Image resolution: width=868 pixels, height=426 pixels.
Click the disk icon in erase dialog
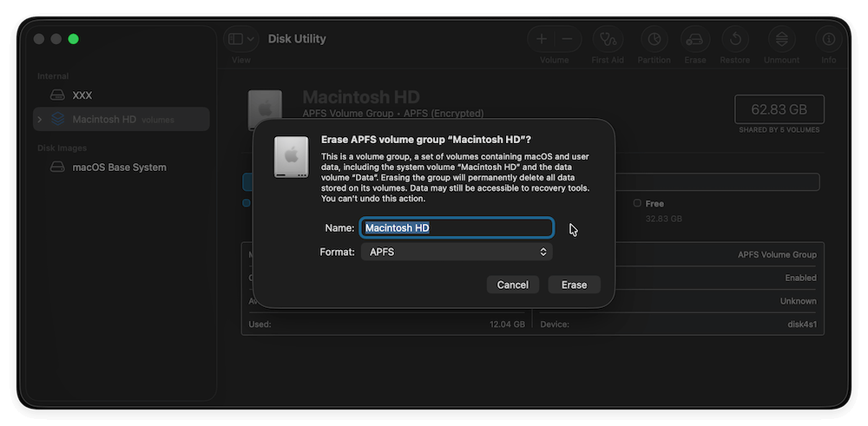coord(291,157)
